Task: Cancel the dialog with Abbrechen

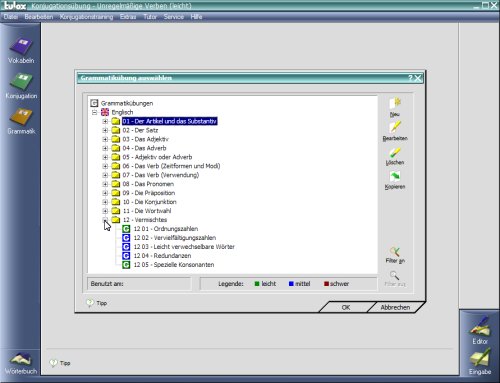Action: (x=395, y=307)
